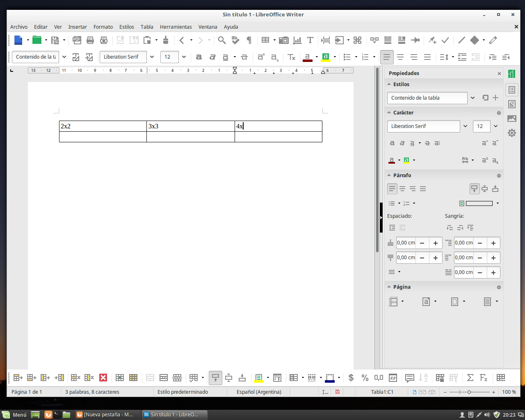The width and height of the screenshot is (525, 420).
Task: Click the Insert image icon
Action: [x=284, y=40]
